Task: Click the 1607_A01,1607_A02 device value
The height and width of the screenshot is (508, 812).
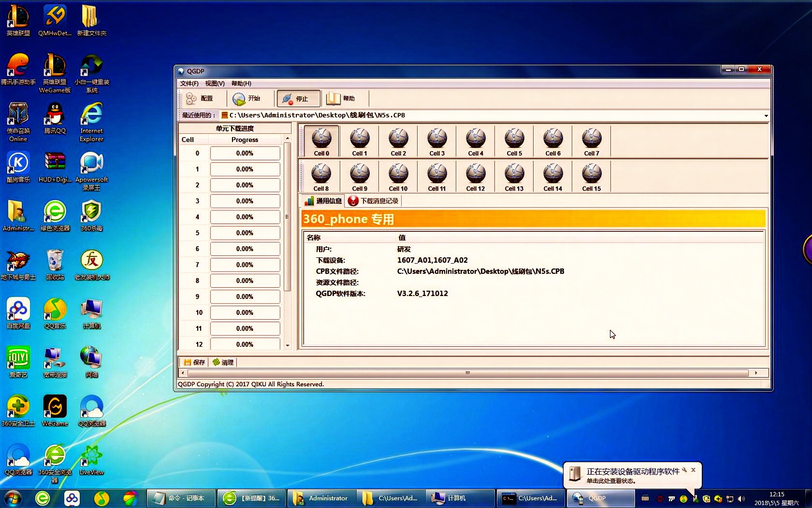Action: click(x=433, y=260)
